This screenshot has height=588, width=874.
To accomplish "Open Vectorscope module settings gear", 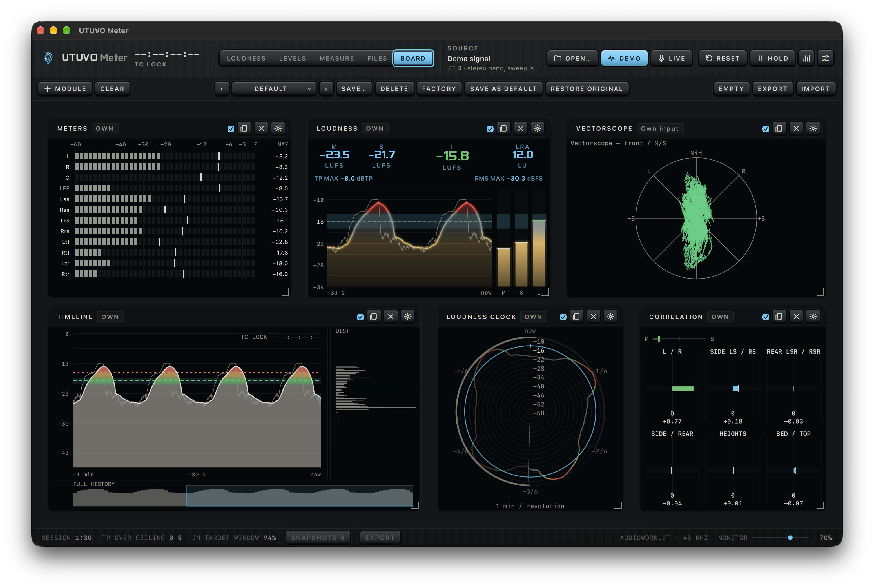I will coord(813,129).
